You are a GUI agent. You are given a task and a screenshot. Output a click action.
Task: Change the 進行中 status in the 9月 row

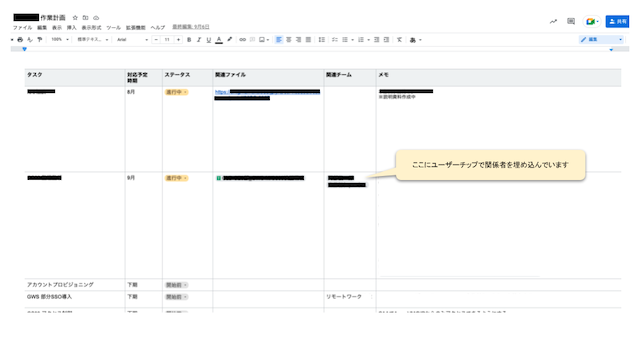click(x=176, y=178)
